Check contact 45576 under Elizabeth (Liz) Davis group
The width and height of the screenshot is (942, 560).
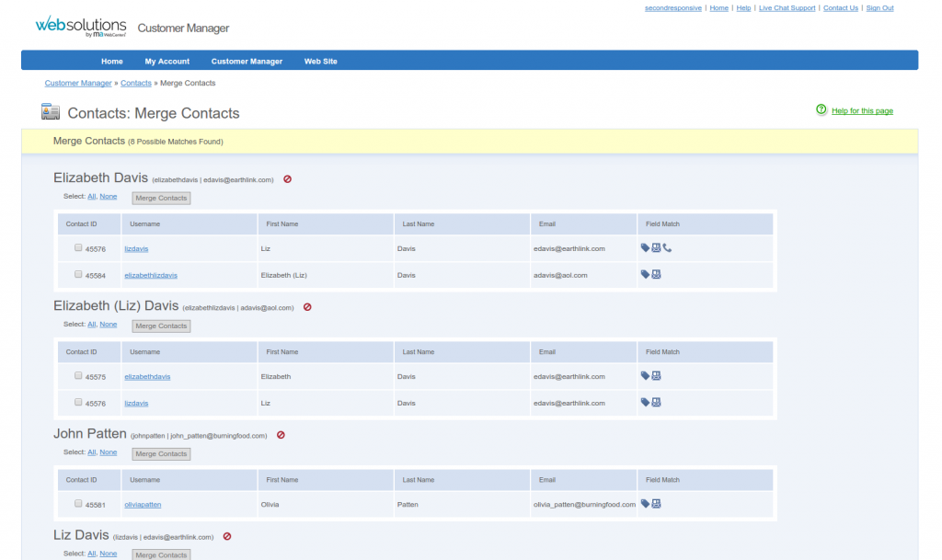[x=78, y=402]
